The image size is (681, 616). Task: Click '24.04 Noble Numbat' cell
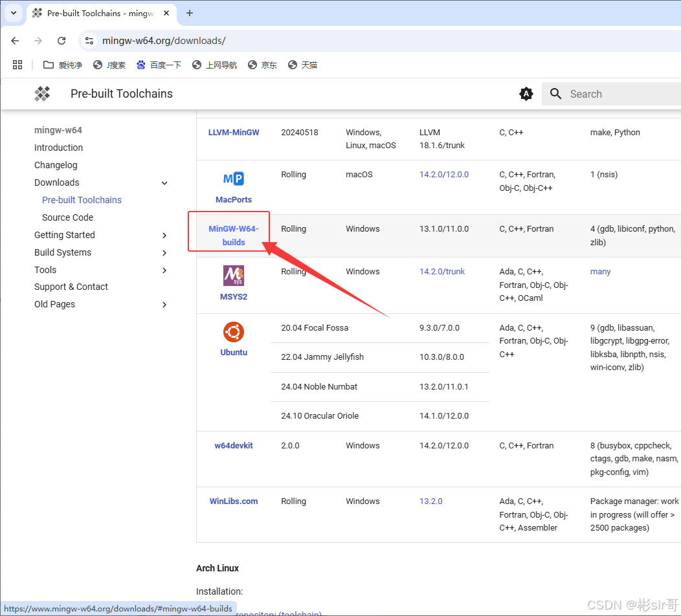(319, 386)
